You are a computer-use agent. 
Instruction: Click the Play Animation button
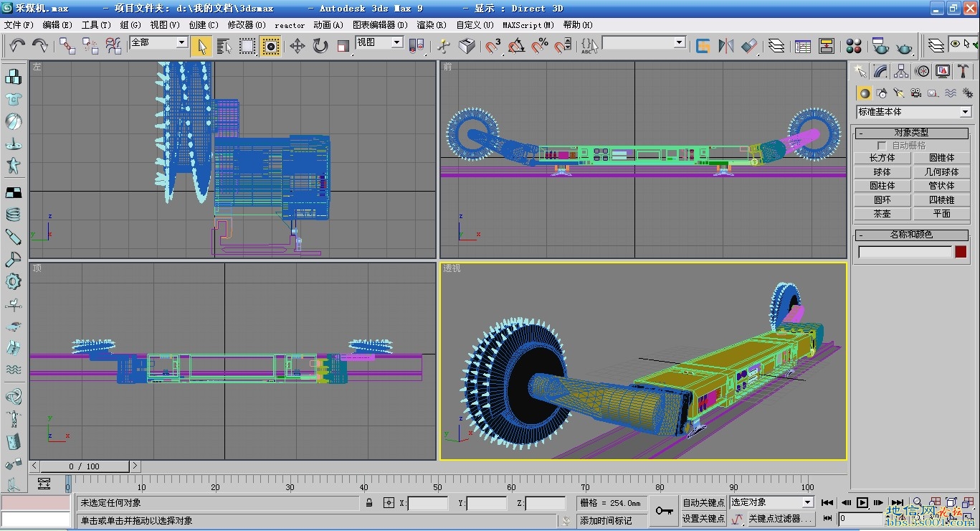point(862,503)
